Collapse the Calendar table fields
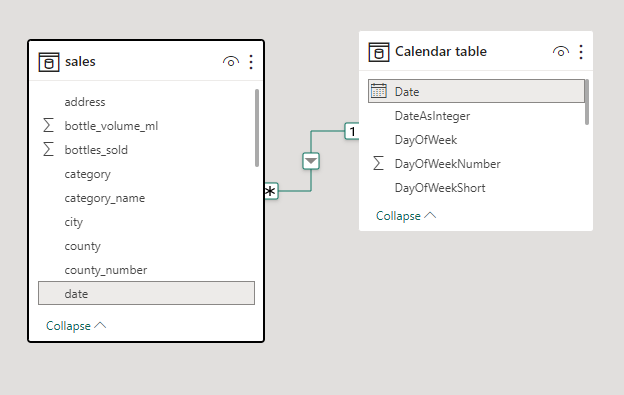The width and height of the screenshot is (624, 395). click(406, 216)
